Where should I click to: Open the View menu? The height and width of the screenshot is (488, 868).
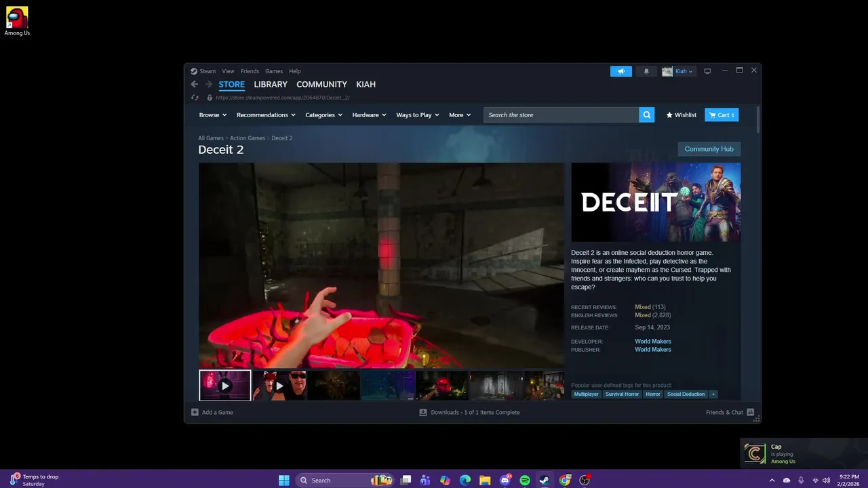click(x=228, y=71)
